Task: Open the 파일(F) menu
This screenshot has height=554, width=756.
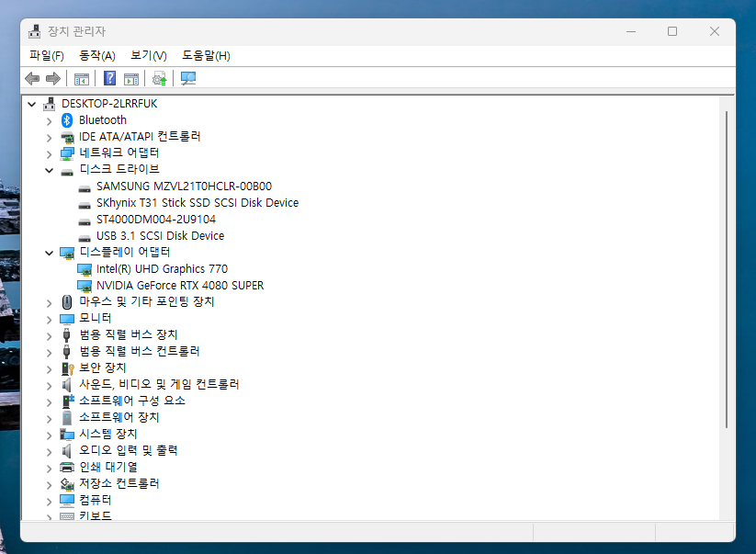Action: click(47, 55)
